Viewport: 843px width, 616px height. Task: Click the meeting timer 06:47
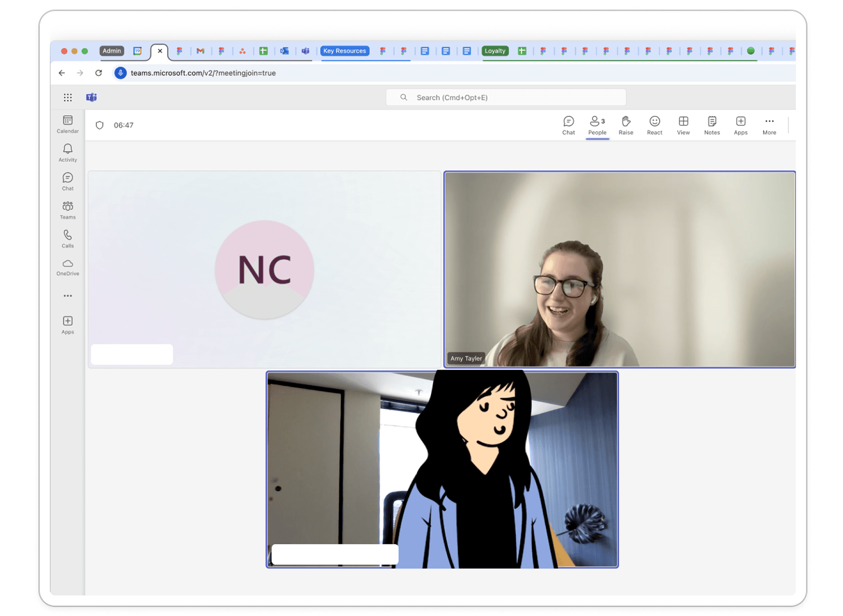pos(123,125)
